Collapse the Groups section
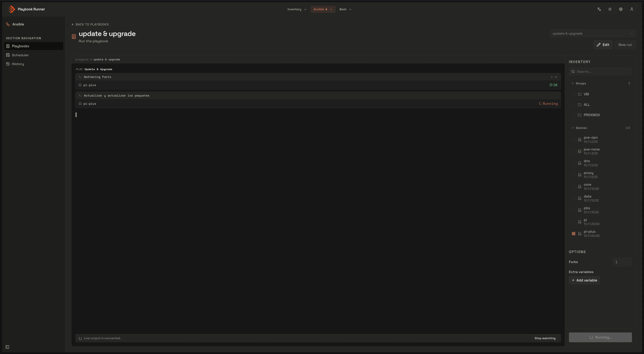Viewport: 644px width, 354px height. tap(601, 83)
